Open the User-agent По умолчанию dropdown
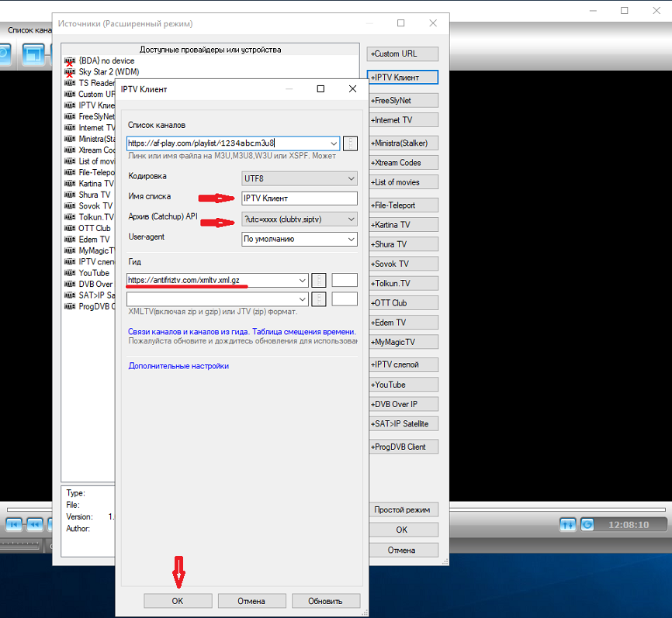This screenshot has width=672, height=618. (299, 239)
